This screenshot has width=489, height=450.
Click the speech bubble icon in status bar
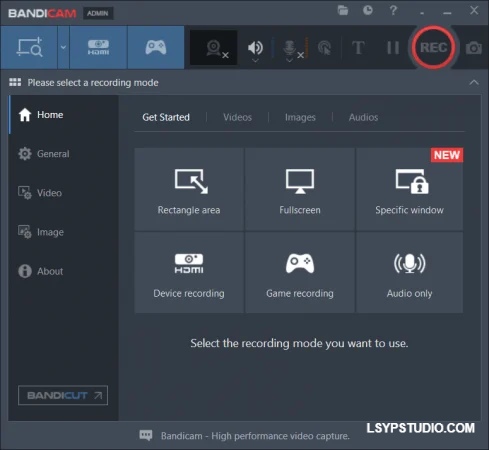(x=146, y=435)
